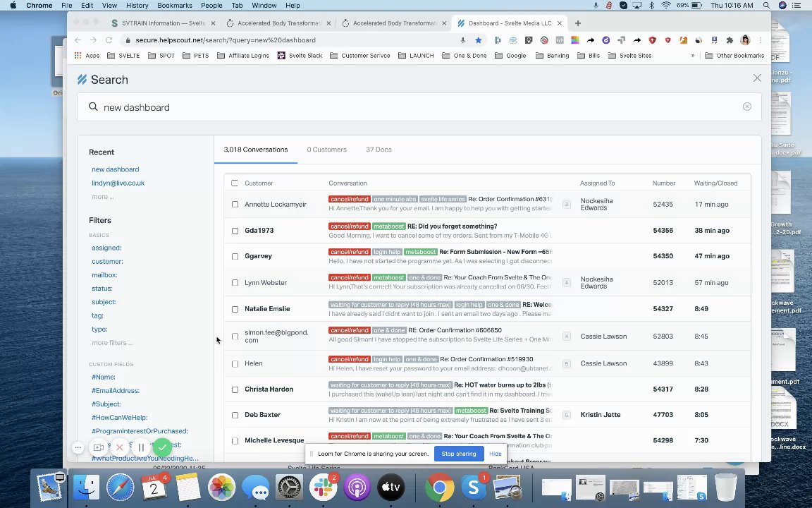
Task: Bookmark this page with the star icon
Action: pos(479,40)
